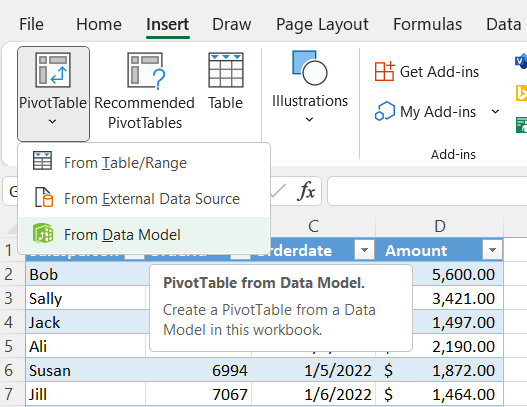
Task: Switch to the Draw tab
Action: tap(232, 25)
